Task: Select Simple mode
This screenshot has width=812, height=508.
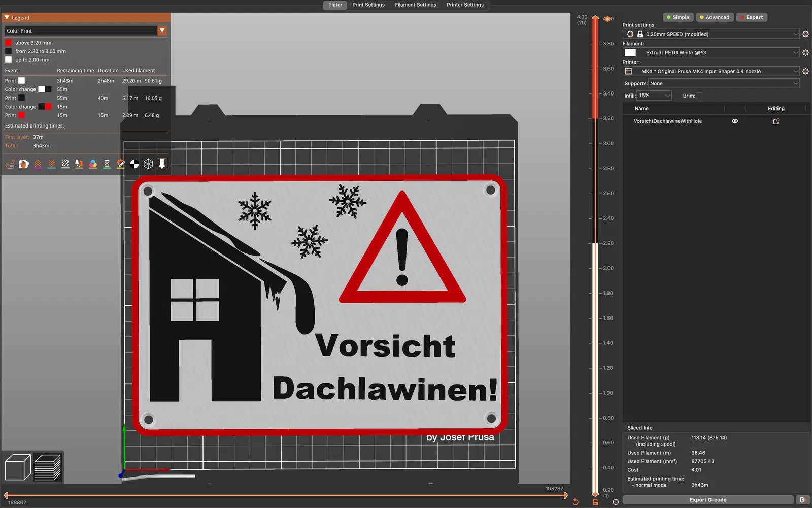Action: [x=678, y=17]
